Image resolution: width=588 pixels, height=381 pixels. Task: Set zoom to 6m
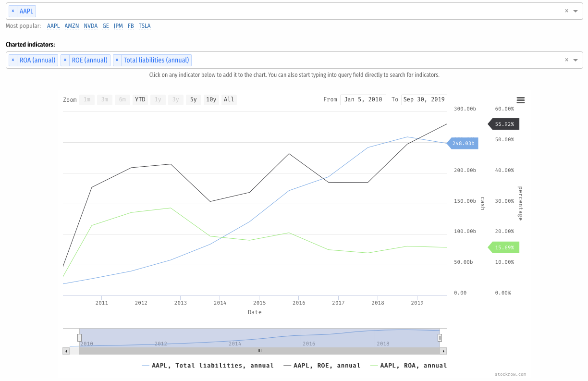(122, 99)
